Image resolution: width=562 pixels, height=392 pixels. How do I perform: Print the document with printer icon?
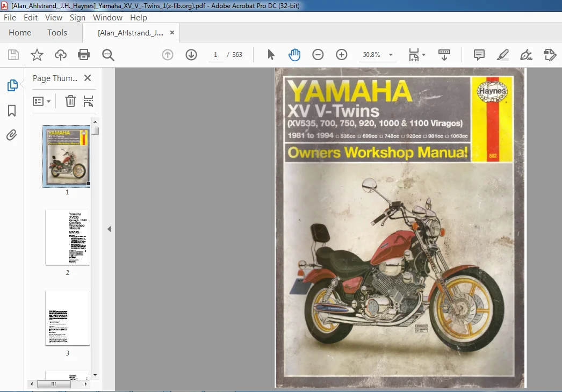[x=84, y=55]
